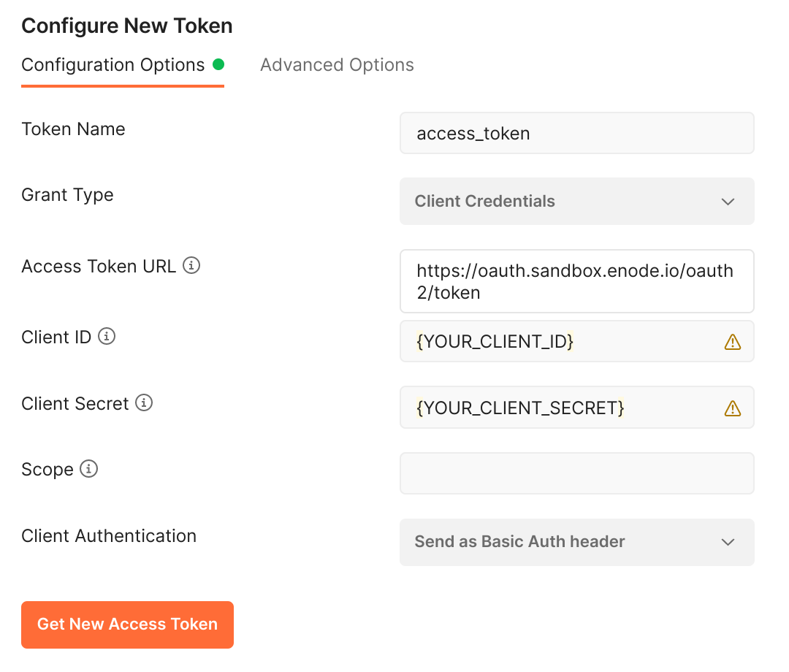The image size is (789, 672).
Task: Focus the Client ID input field
Action: [x=563, y=341]
